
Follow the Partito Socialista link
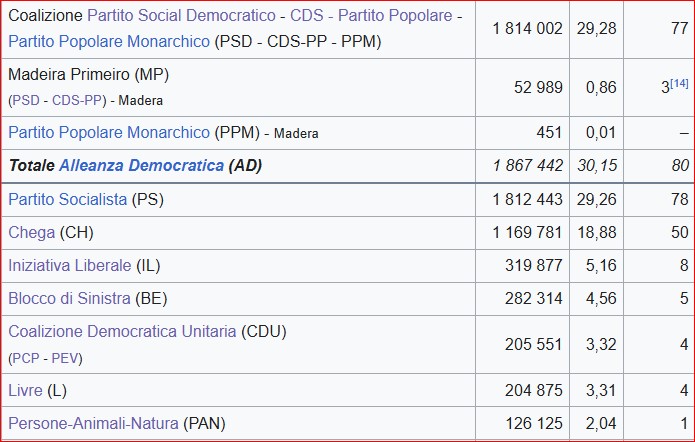pos(68,199)
